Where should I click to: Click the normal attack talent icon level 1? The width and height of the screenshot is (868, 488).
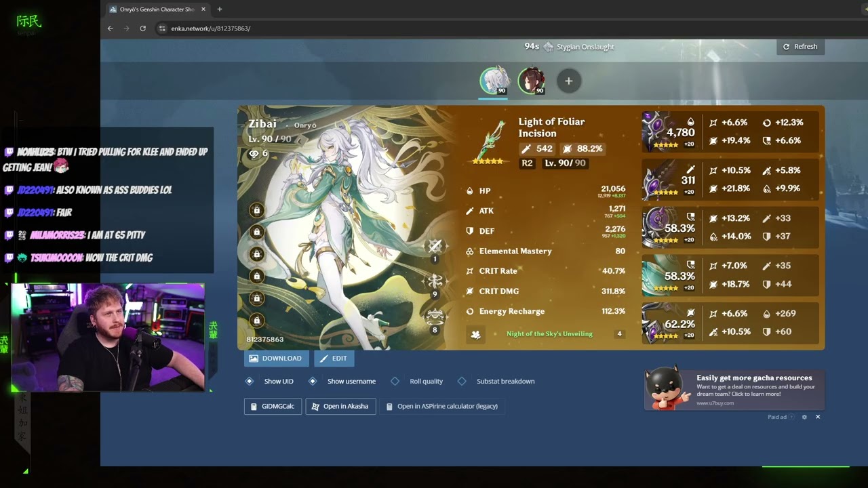tap(435, 246)
